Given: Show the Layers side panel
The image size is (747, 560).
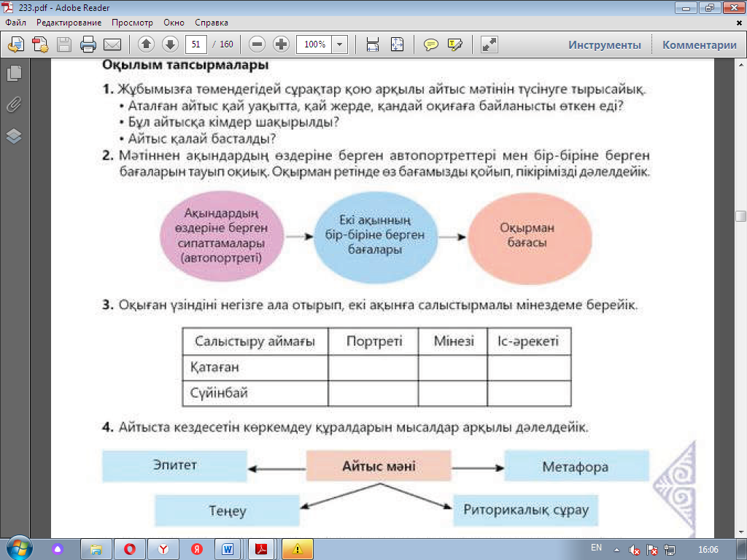Looking at the screenshot, I should click(15, 136).
